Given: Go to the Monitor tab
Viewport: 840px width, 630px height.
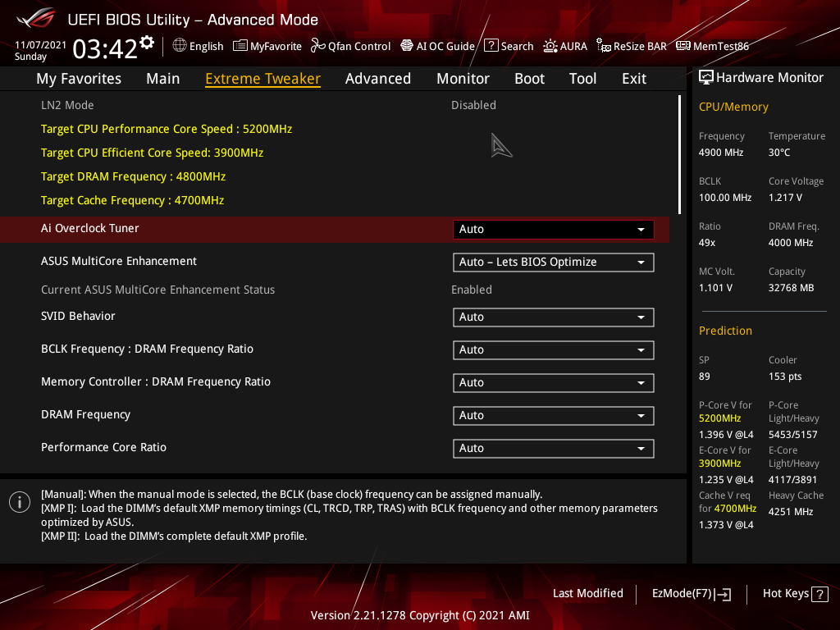Looking at the screenshot, I should coord(463,79).
